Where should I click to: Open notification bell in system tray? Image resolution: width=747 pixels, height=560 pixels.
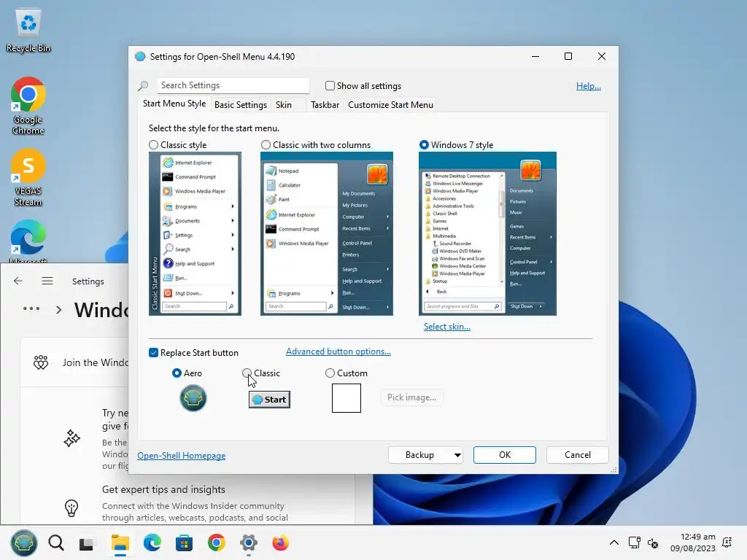tap(727, 542)
